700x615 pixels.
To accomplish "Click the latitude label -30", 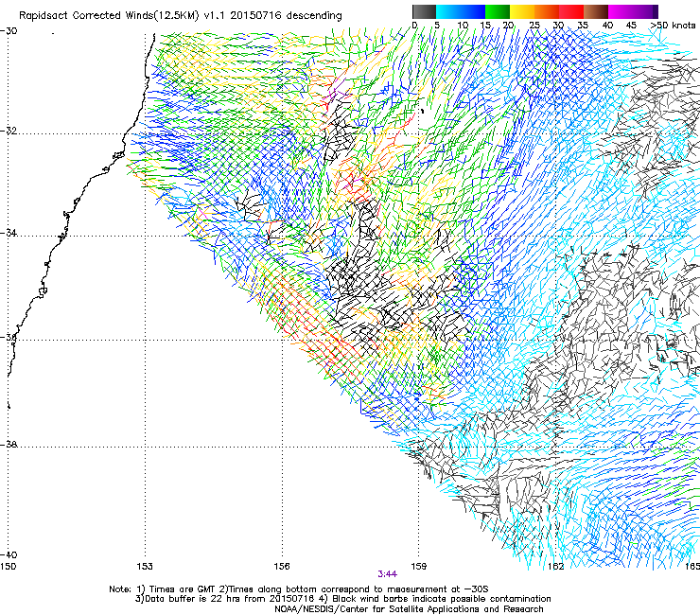I will coord(9,31).
